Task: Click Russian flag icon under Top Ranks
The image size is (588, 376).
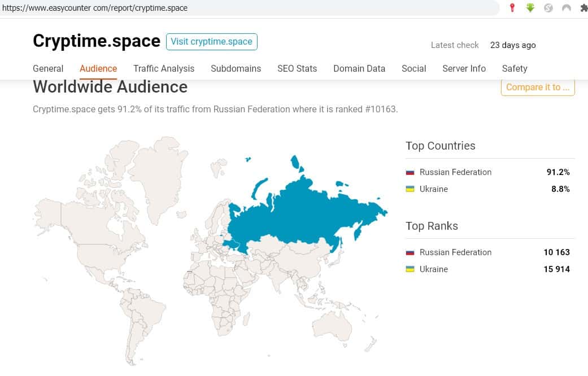Action: 410,252
